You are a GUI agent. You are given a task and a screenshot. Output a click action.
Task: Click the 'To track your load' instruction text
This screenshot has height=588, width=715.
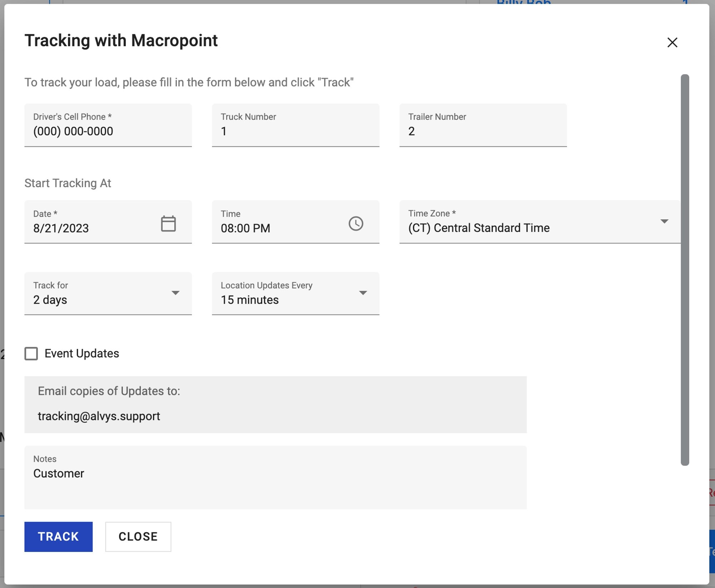pos(189,82)
